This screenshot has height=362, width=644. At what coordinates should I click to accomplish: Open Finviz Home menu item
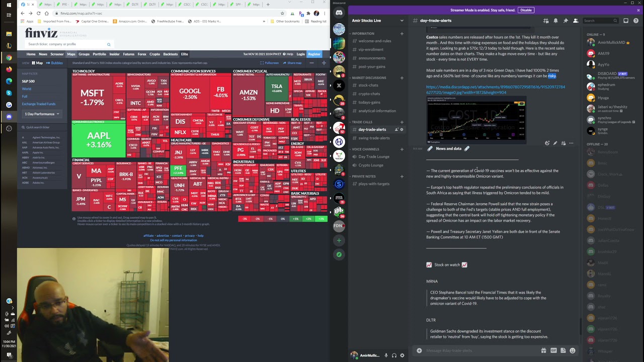pyautogui.click(x=31, y=54)
